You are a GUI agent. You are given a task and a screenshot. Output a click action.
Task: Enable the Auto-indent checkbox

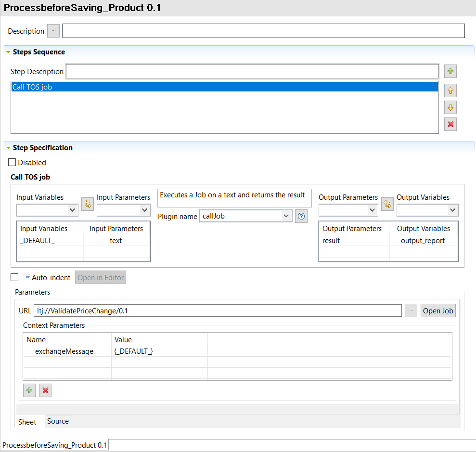tap(14, 277)
